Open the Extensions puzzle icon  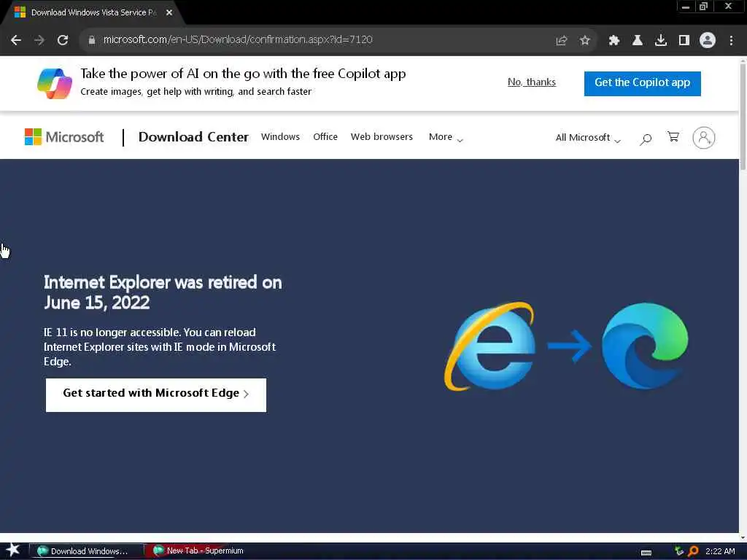pyautogui.click(x=614, y=41)
